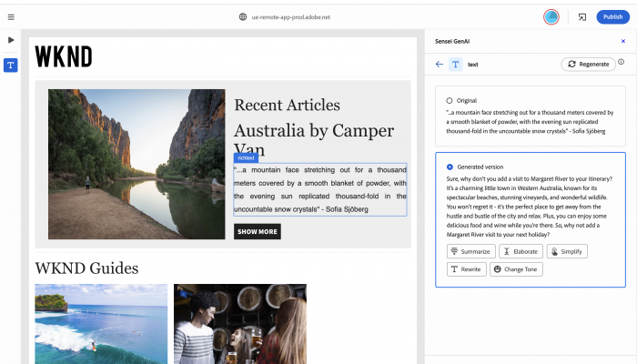The height and width of the screenshot is (364, 637).
Task: Select the text tool in left rail
Action: (x=11, y=65)
